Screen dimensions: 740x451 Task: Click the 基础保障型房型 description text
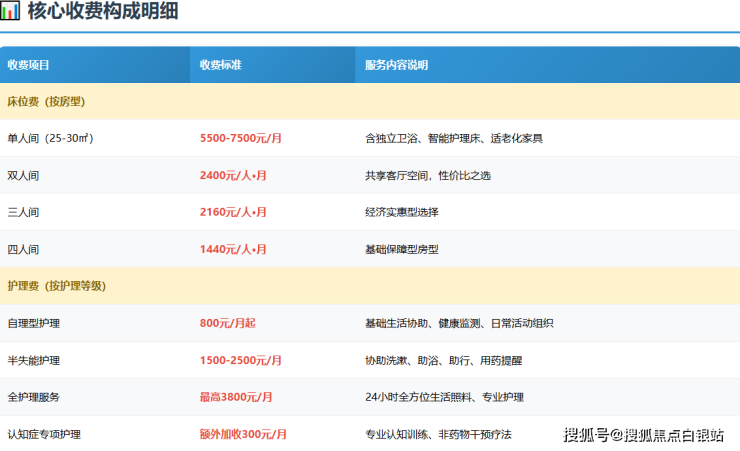coord(402,249)
